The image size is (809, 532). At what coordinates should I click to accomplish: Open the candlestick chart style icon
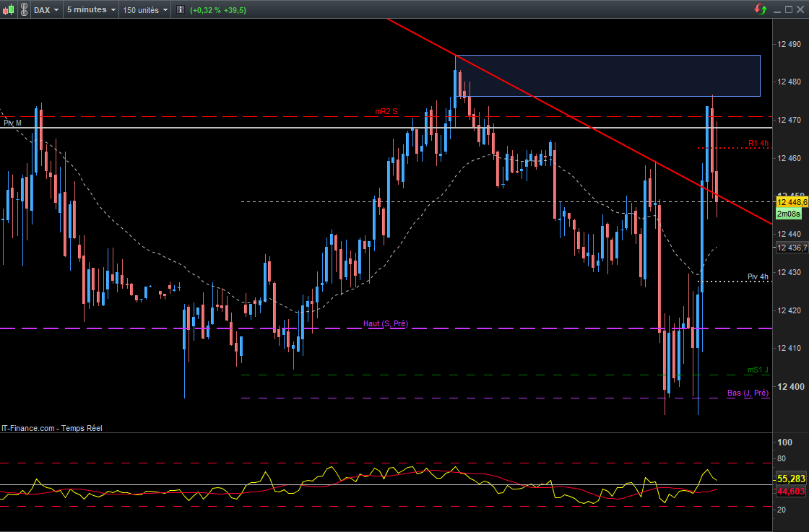click(8, 10)
